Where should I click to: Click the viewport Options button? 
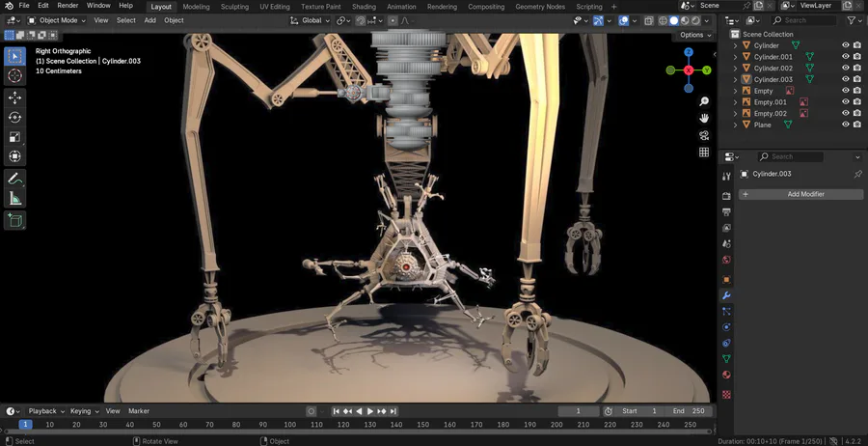click(x=693, y=35)
